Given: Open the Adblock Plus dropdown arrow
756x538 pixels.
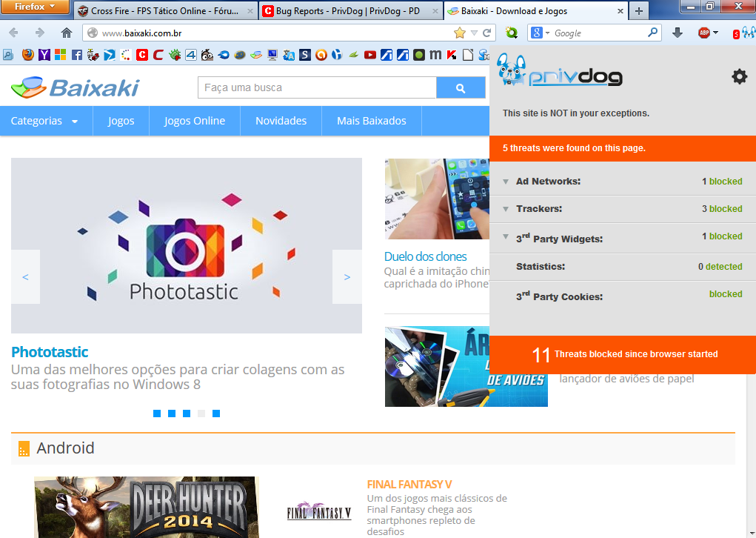Looking at the screenshot, I should pos(715,33).
